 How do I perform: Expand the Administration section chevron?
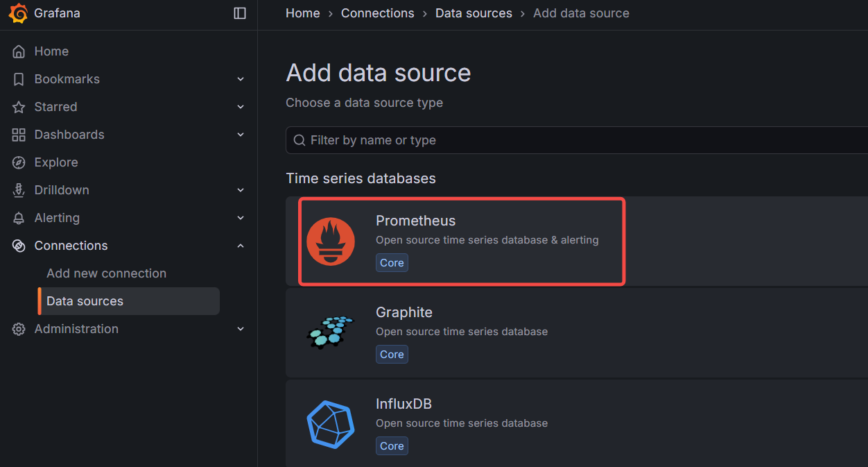pos(241,329)
